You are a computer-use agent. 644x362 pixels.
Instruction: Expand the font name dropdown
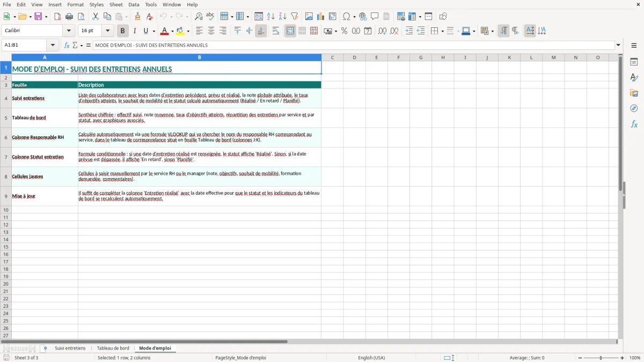[x=69, y=31]
